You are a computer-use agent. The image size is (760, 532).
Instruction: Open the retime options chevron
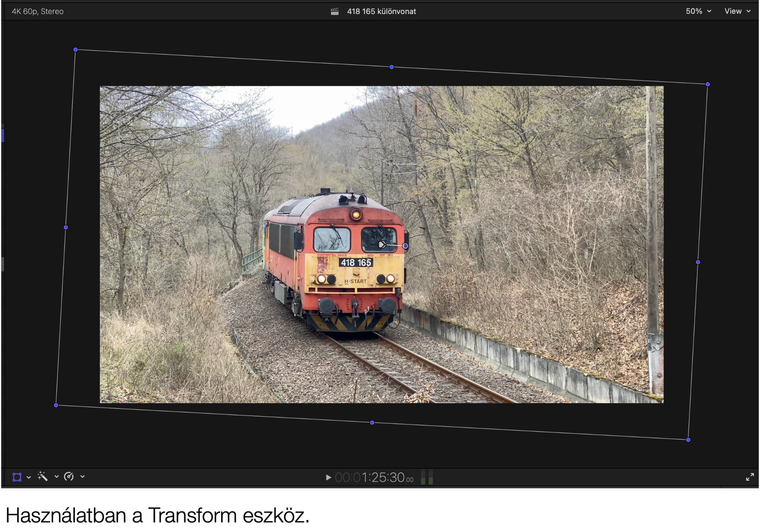[82, 477]
